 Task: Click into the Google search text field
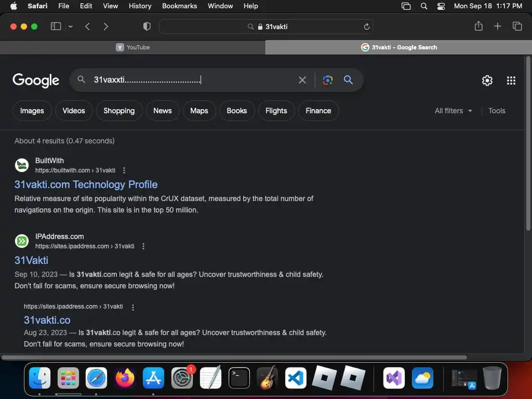click(192, 79)
